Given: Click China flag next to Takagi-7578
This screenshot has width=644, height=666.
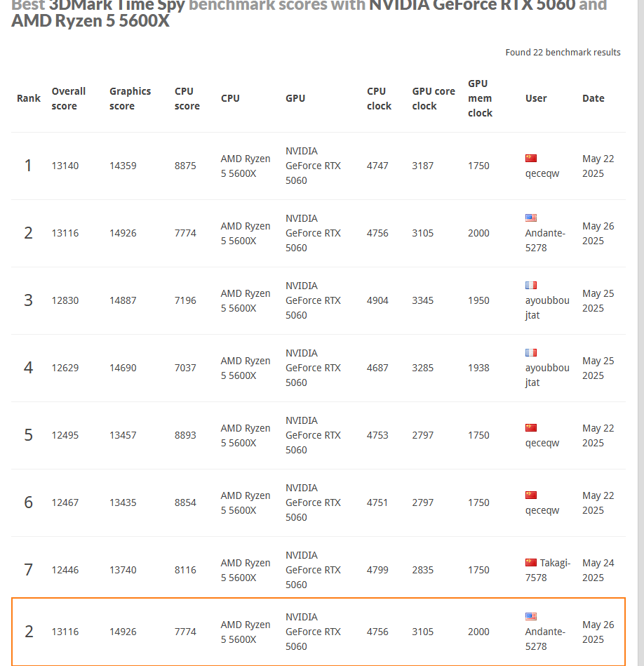Looking at the screenshot, I should (x=531, y=563).
